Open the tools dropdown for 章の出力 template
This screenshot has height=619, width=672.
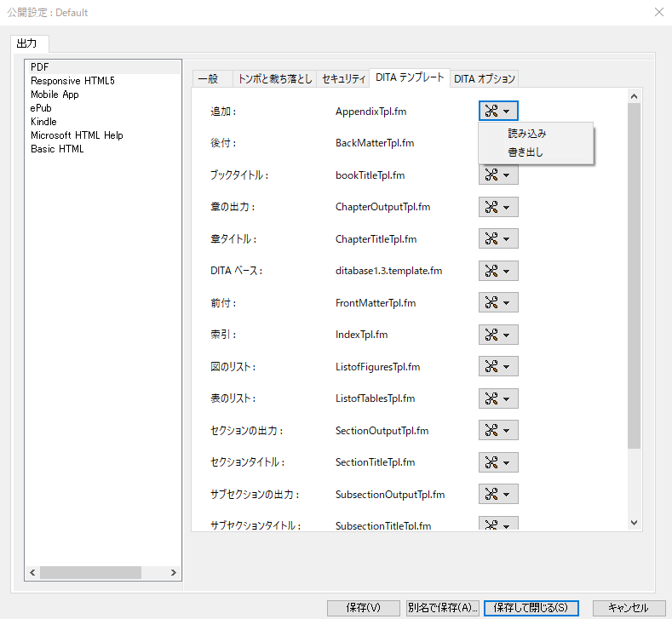pyautogui.click(x=498, y=207)
